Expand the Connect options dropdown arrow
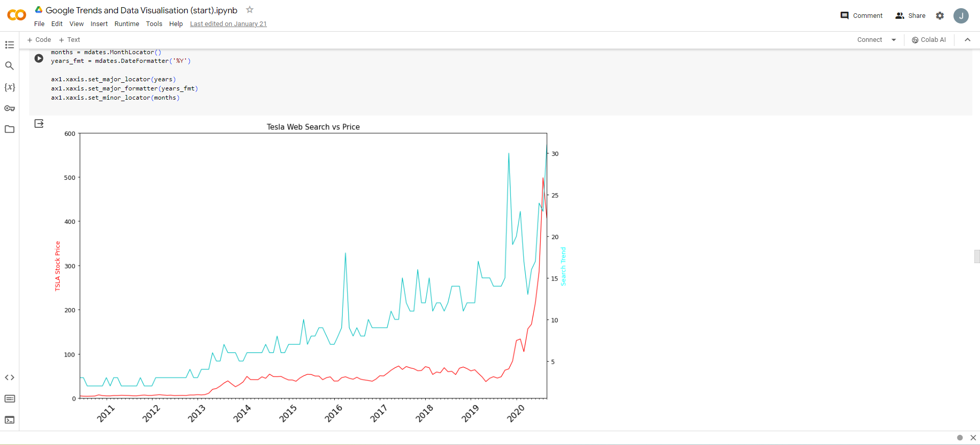980x445 pixels. pyautogui.click(x=894, y=40)
